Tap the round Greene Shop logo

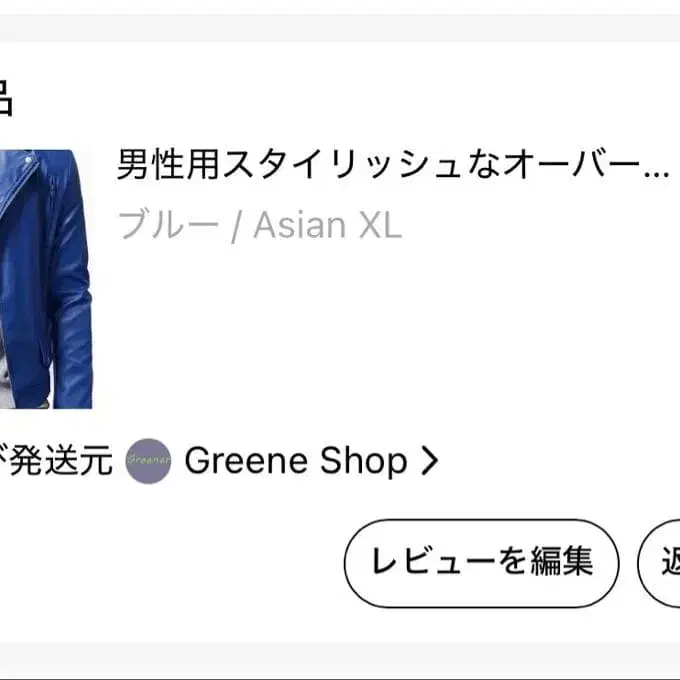[149, 461]
